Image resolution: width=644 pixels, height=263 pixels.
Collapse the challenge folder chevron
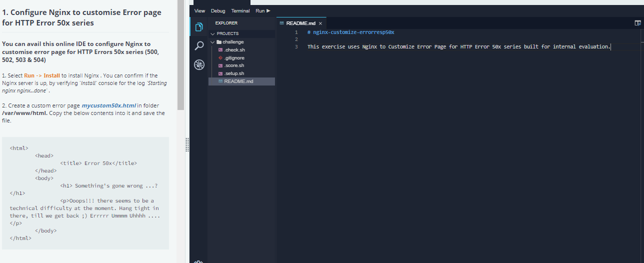(x=213, y=42)
